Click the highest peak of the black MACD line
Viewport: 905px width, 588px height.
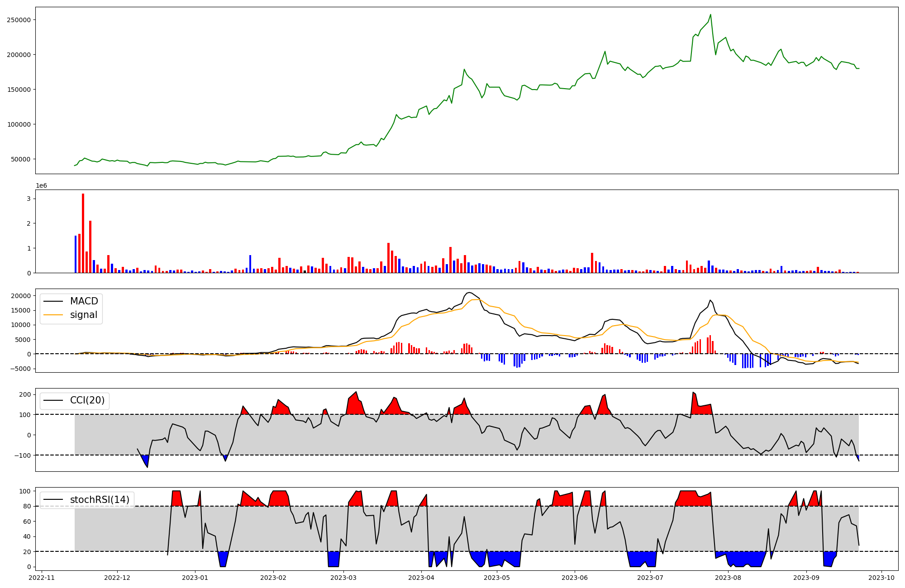[x=470, y=293]
